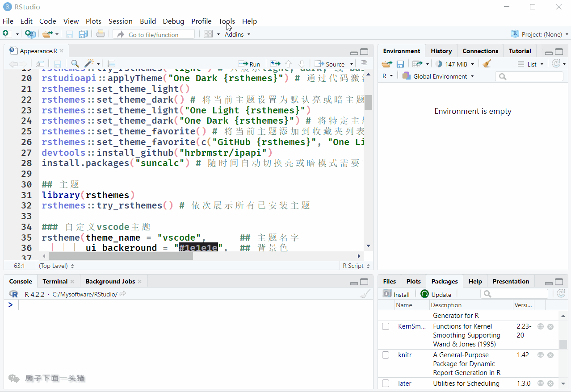Click the later package name link
The height and width of the screenshot is (392, 571).
point(405,384)
